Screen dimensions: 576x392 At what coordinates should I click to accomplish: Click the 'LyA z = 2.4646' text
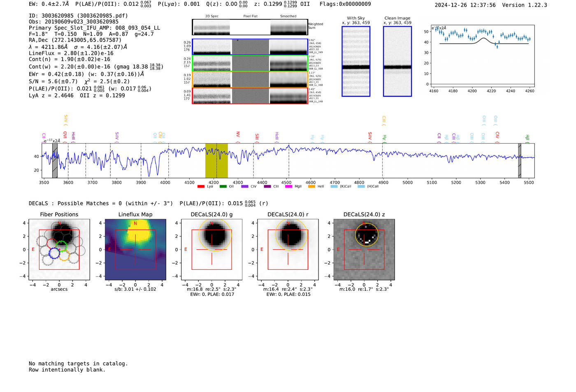point(51,95)
